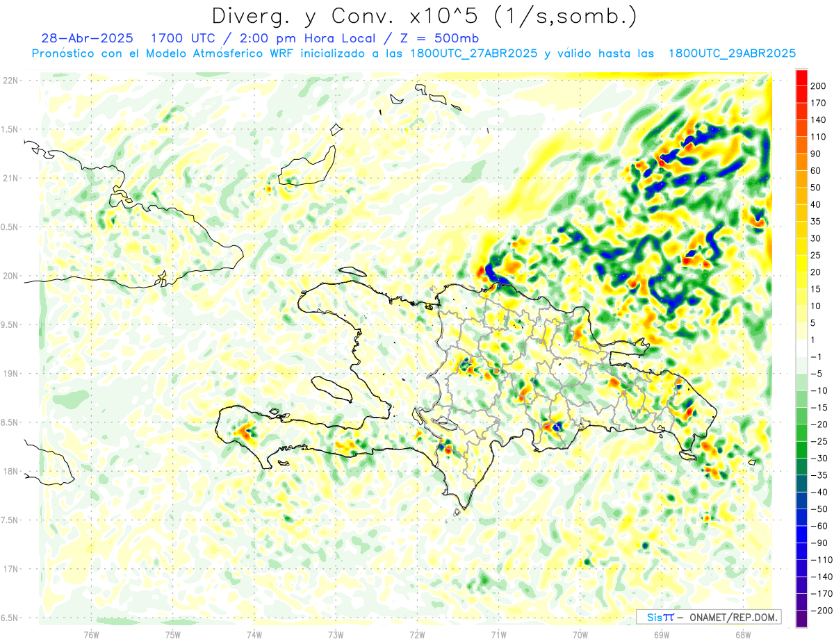Click the colorbar label '-35'
The height and width of the screenshot is (644, 834).
pos(820,475)
